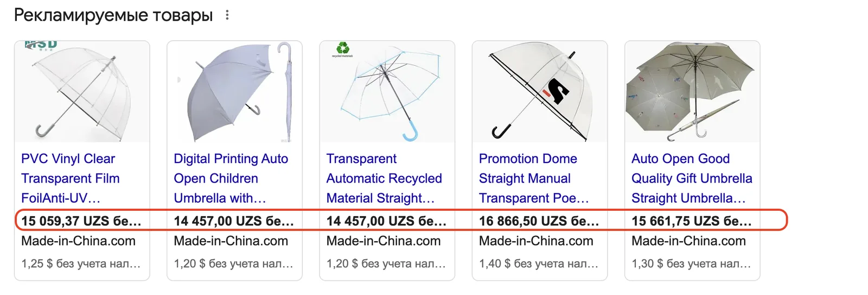Click the 15 059,37 UZS price
The height and width of the screenshot is (295, 868).
[x=81, y=221]
